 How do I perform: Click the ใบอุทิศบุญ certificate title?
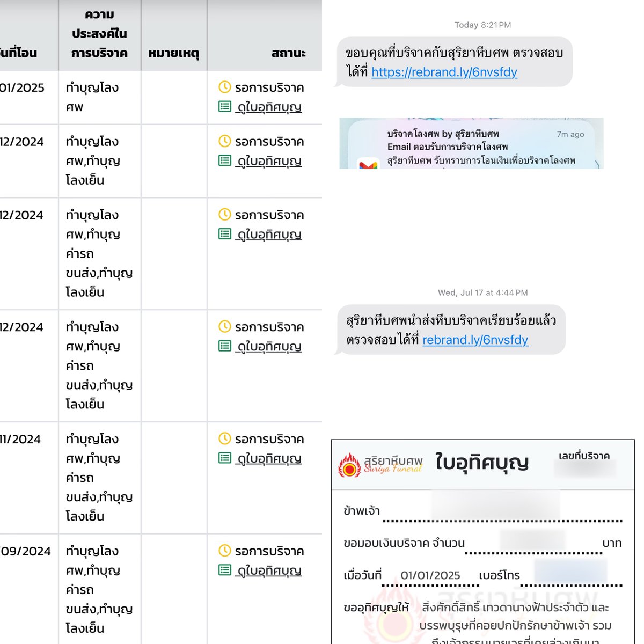click(x=482, y=462)
